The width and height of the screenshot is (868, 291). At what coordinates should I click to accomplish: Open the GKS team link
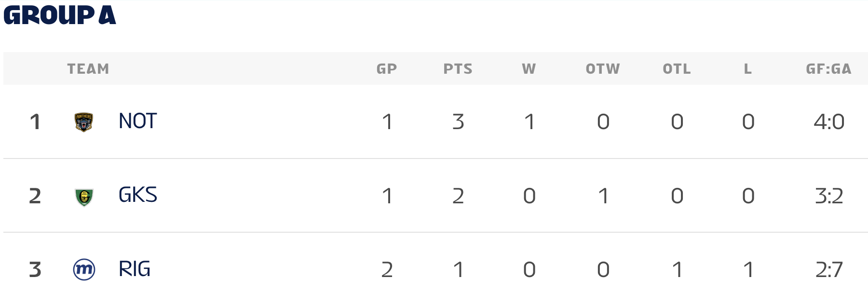tap(137, 195)
